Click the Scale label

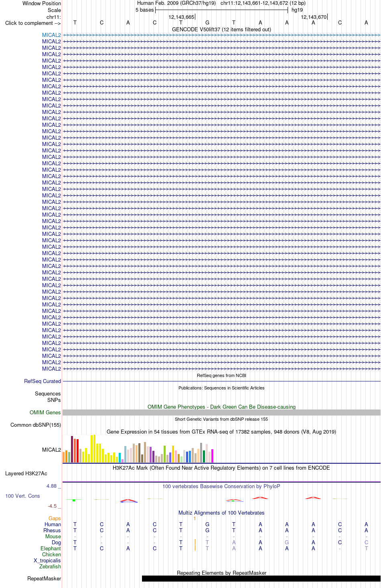(x=55, y=10)
